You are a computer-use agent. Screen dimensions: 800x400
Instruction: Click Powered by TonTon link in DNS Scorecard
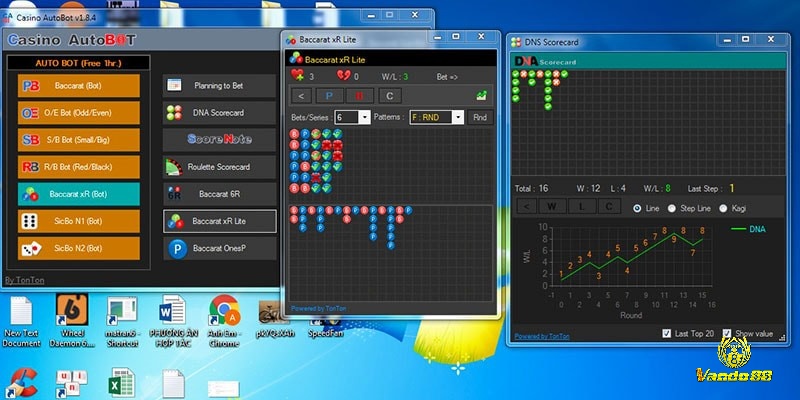[x=541, y=336]
